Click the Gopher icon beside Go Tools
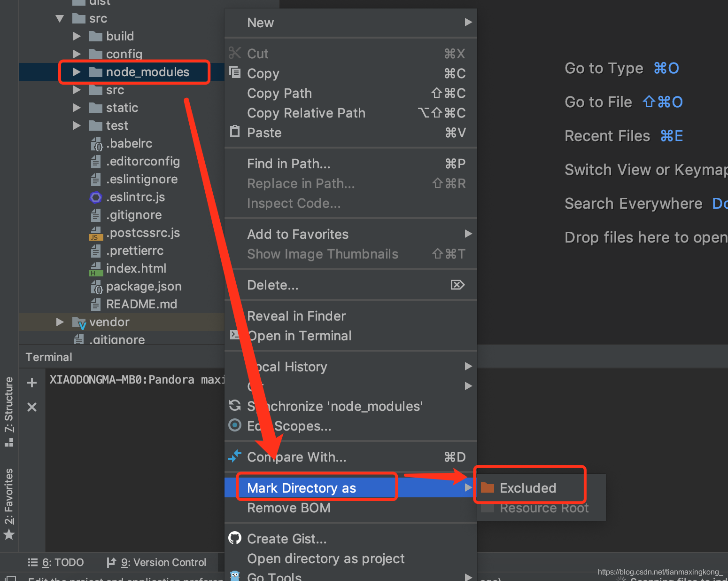Screen dimensions: 728x581 [x=235, y=575]
